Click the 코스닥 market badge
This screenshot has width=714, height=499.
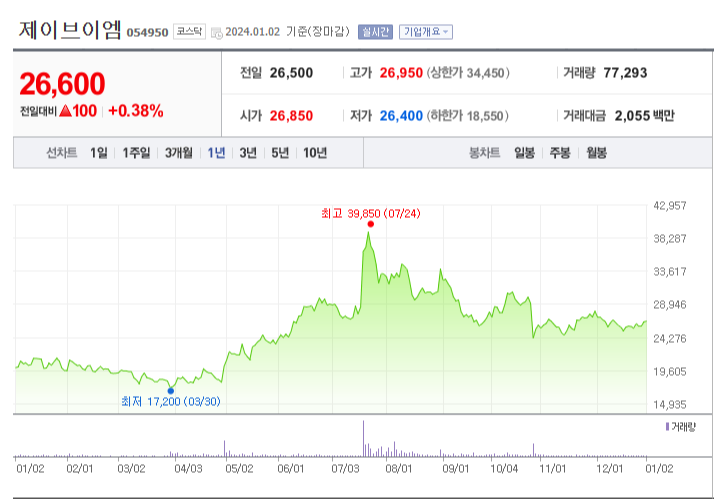click(x=189, y=31)
